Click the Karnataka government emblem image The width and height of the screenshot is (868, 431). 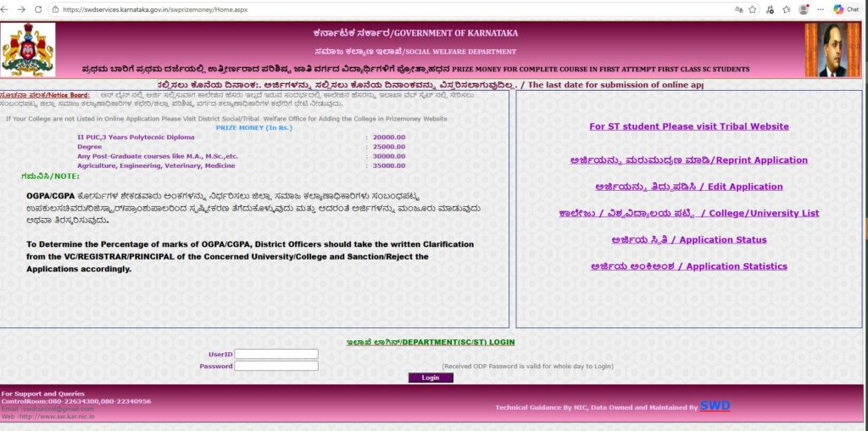pos(28,50)
